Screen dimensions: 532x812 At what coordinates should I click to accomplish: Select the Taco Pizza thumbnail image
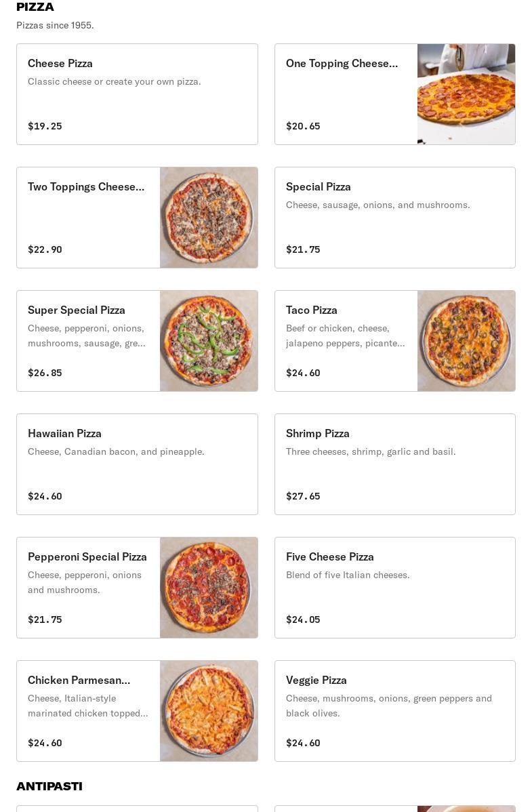tap(466, 341)
